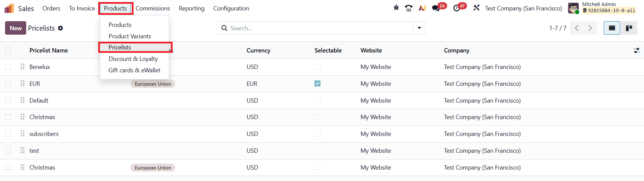Click drag handle of test row
Screen dimensions: 644x181
pos(23,150)
